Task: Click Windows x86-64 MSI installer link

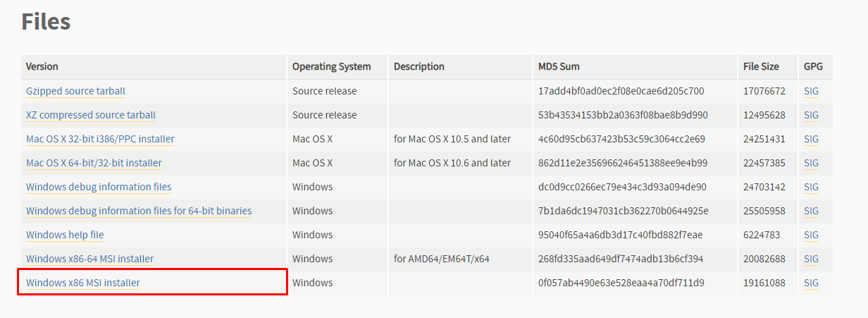Action: click(x=89, y=259)
